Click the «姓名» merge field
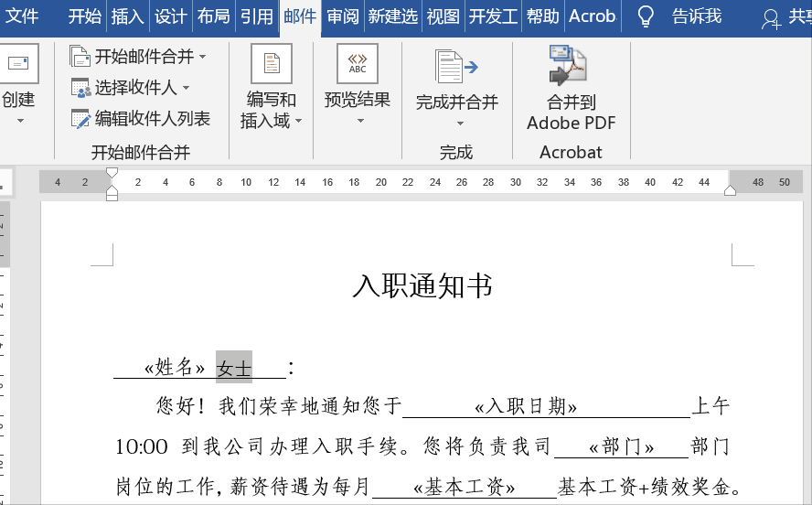The image size is (812, 505). pos(175,368)
